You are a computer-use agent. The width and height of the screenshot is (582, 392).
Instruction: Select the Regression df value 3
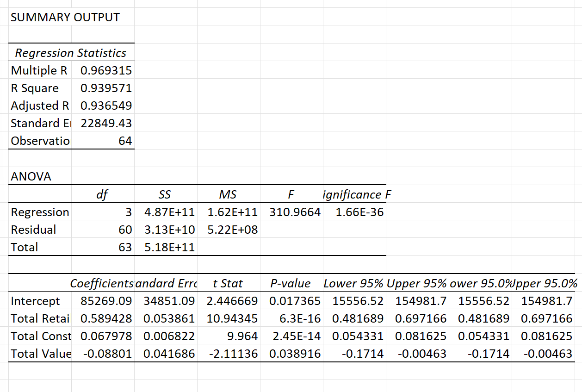coord(129,212)
